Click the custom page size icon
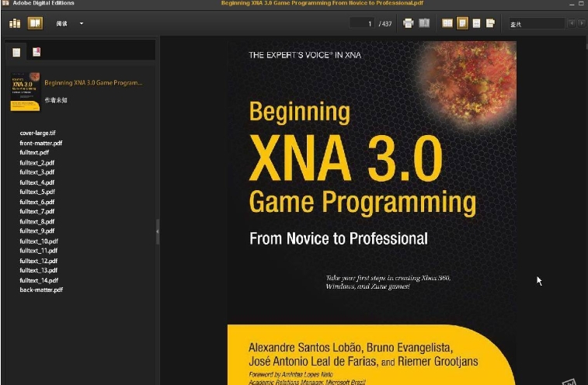Viewport: 588px width, 385px height. (490, 23)
